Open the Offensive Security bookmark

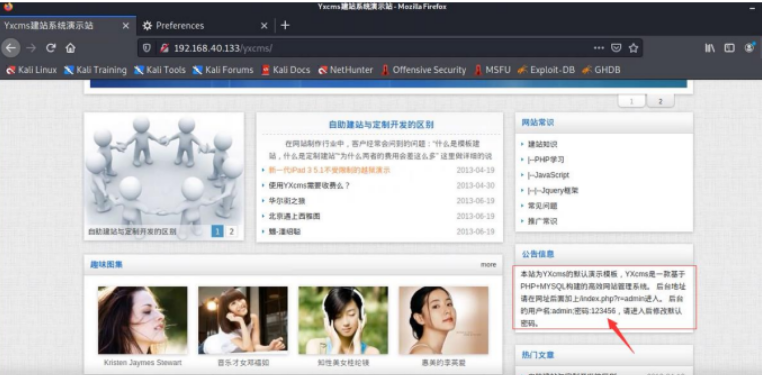click(x=424, y=70)
